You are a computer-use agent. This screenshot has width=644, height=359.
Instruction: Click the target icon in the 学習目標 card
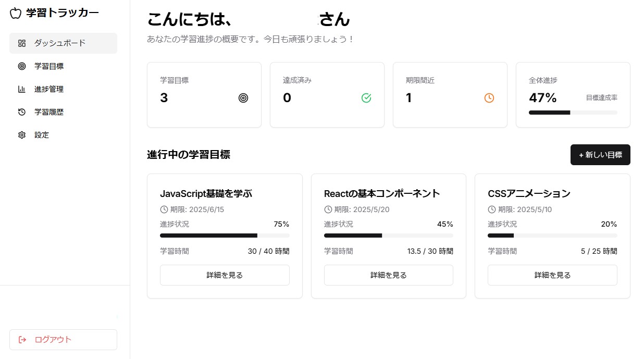[x=243, y=98]
